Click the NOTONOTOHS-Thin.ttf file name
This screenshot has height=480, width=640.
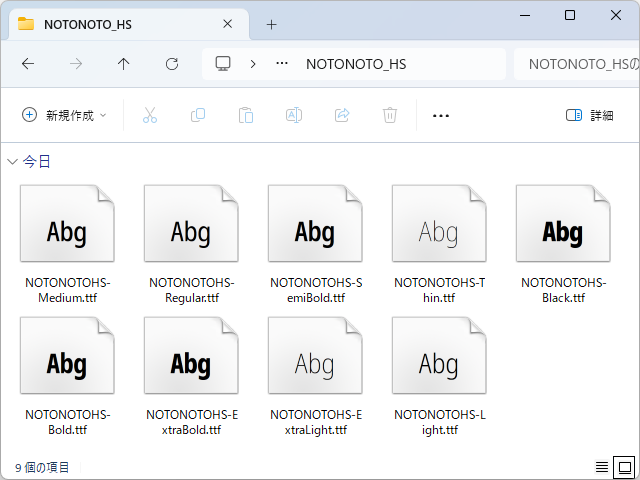(440, 290)
